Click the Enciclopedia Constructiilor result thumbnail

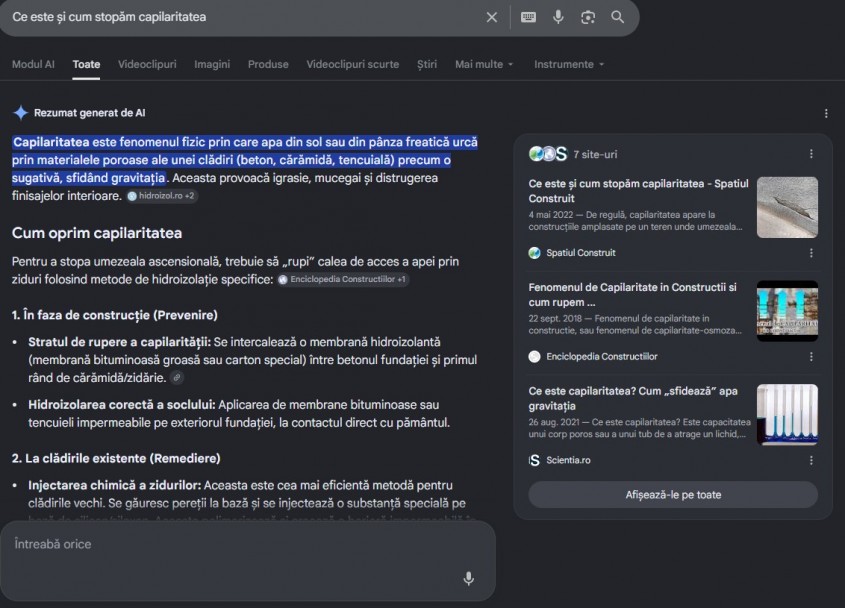point(787,311)
